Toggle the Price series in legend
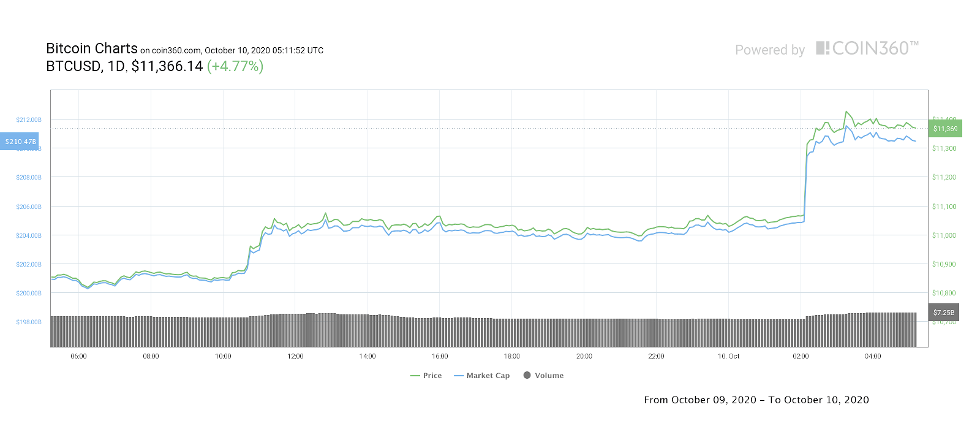 point(426,376)
